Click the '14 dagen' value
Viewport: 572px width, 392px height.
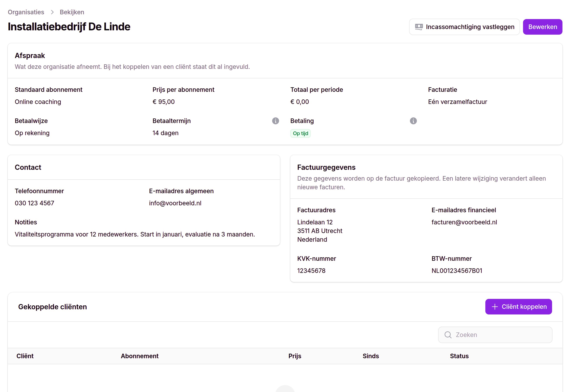click(x=165, y=133)
